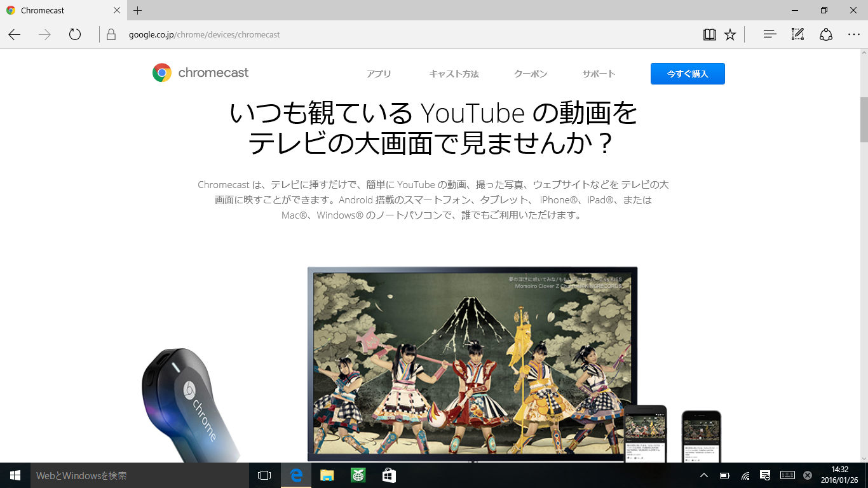Click the black smartphone image beside the TV
868x488 pixels.
pos(645,434)
